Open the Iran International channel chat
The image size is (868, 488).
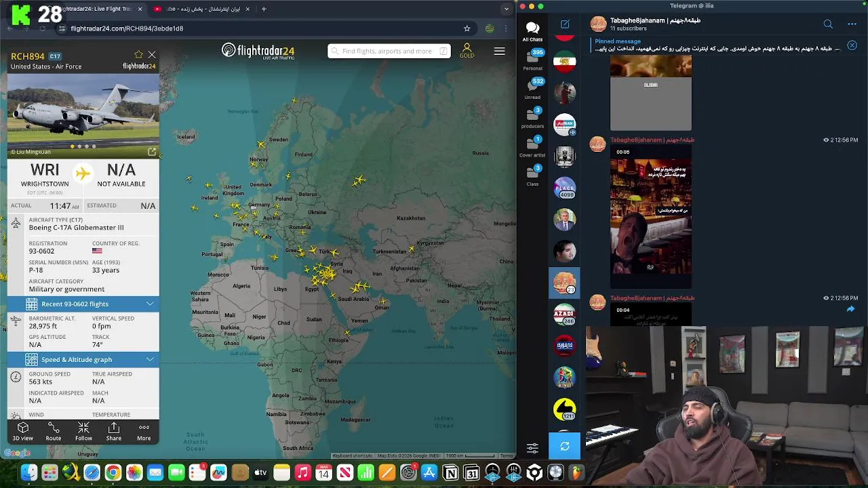[x=565, y=124]
